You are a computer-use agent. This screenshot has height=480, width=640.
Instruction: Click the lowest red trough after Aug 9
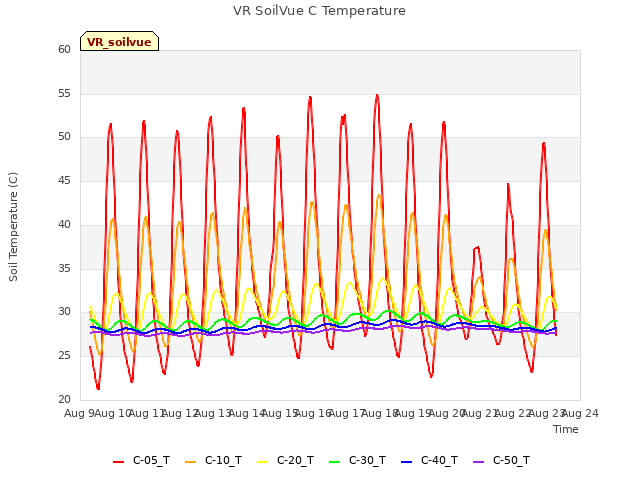(x=98, y=389)
